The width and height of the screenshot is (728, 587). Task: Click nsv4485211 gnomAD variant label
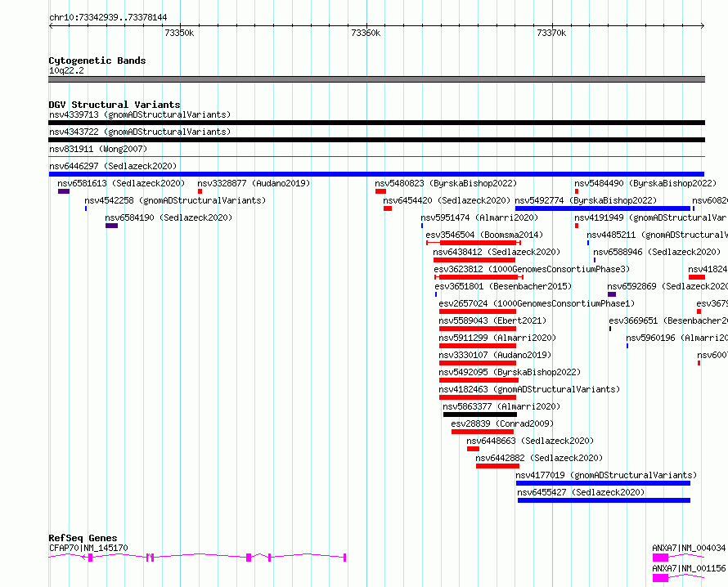click(x=657, y=235)
